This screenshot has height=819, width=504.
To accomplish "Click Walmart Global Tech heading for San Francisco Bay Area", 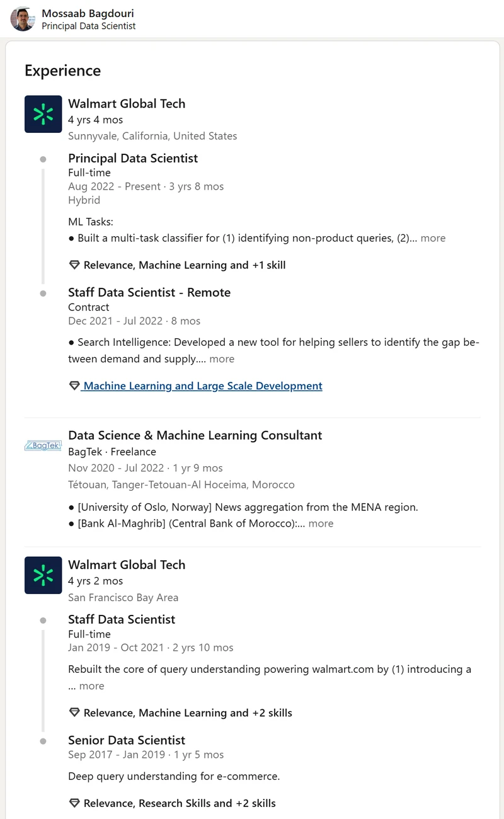I will click(x=127, y=565).
